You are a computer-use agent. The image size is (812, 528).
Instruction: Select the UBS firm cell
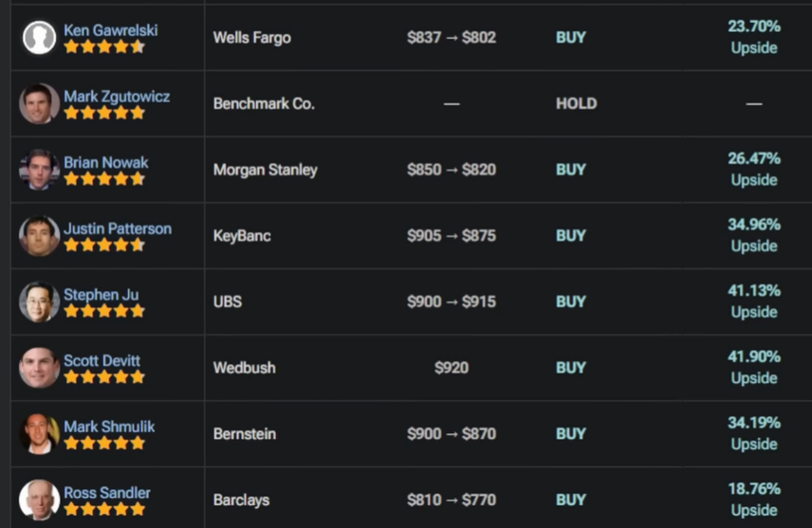228,301
